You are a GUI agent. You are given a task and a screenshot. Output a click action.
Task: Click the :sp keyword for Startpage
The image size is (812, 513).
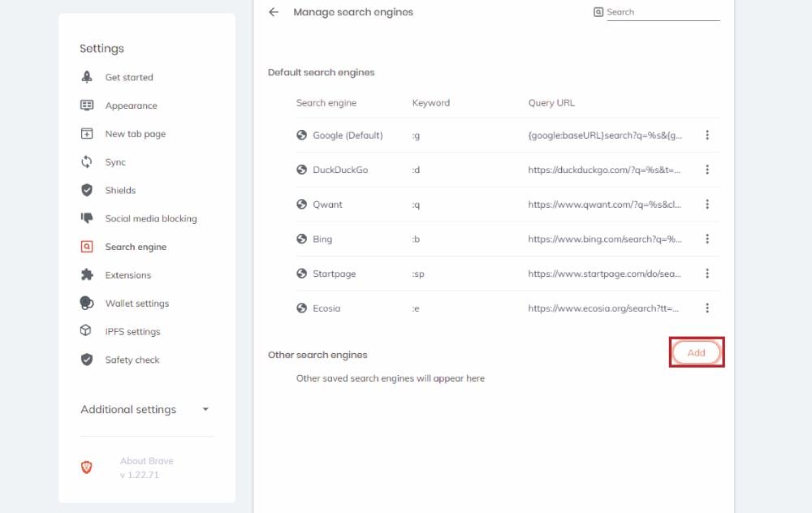click(x=418, y=274)
